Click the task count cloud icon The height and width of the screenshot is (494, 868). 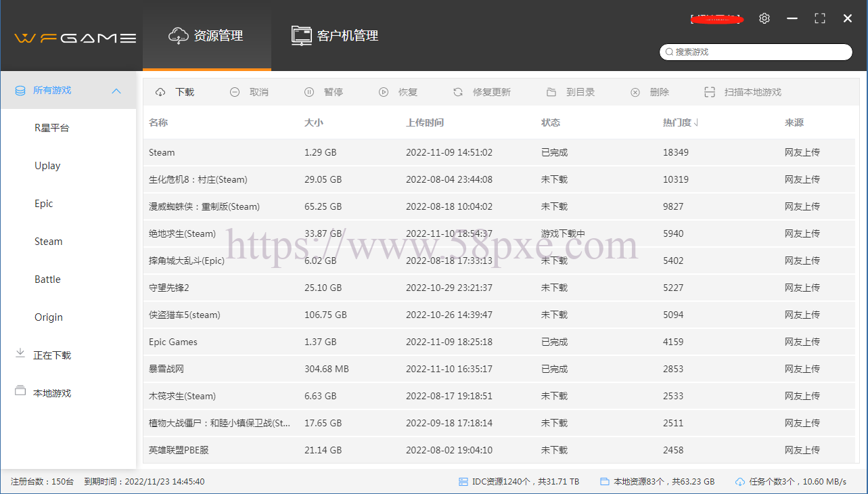click(x=740, y=482)
